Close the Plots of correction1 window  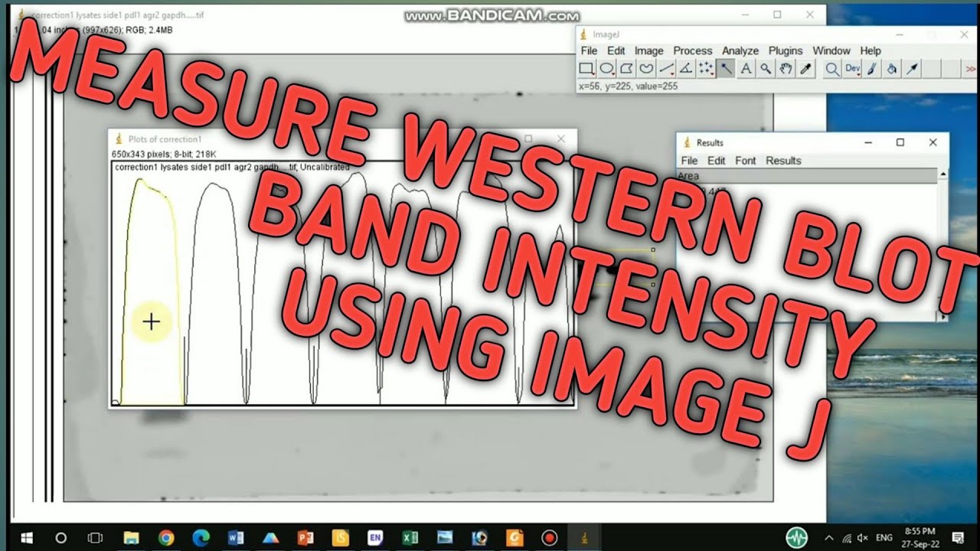click(561, 139)
